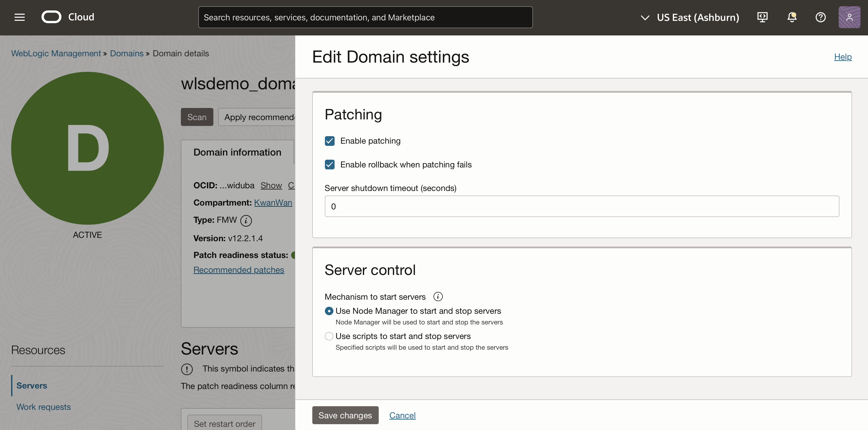
Task: Select Use scripts to start and stop servers
Action: tap(329, 336)
